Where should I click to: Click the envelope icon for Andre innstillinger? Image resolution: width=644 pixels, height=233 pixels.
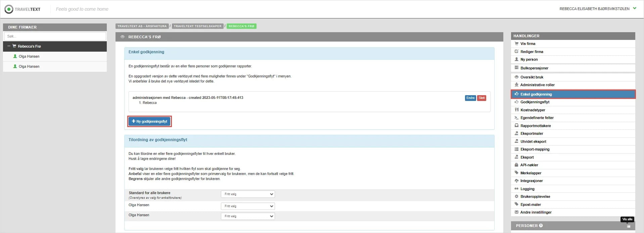(x=516, y=212)
